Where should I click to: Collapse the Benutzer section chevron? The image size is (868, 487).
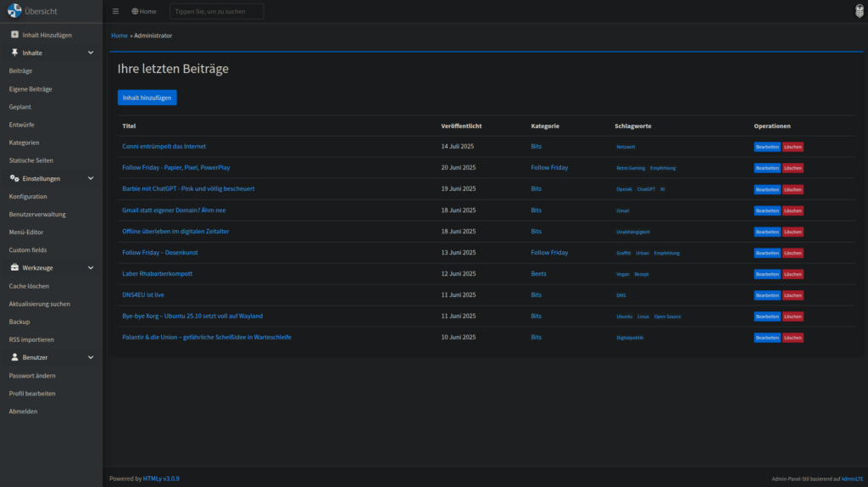[91, 357]
